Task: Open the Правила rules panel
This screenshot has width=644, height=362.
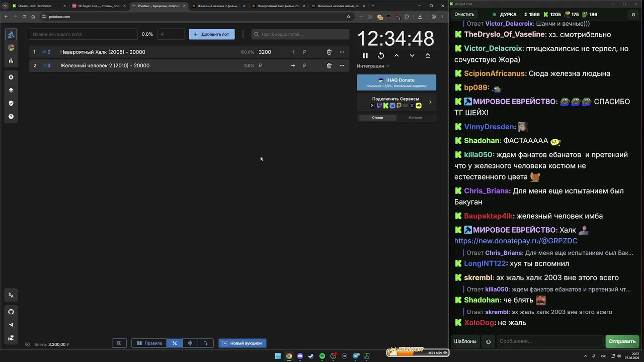Action: click(x=149, y=343)
